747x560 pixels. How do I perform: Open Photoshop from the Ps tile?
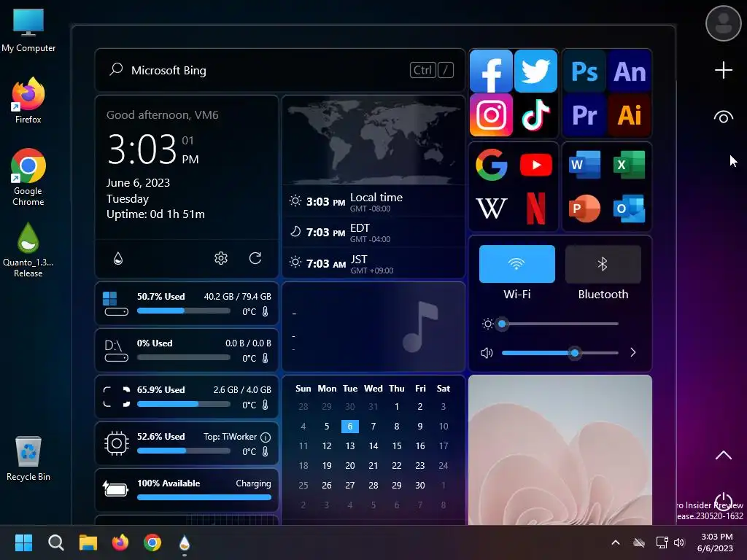click(x=584, y=71)
